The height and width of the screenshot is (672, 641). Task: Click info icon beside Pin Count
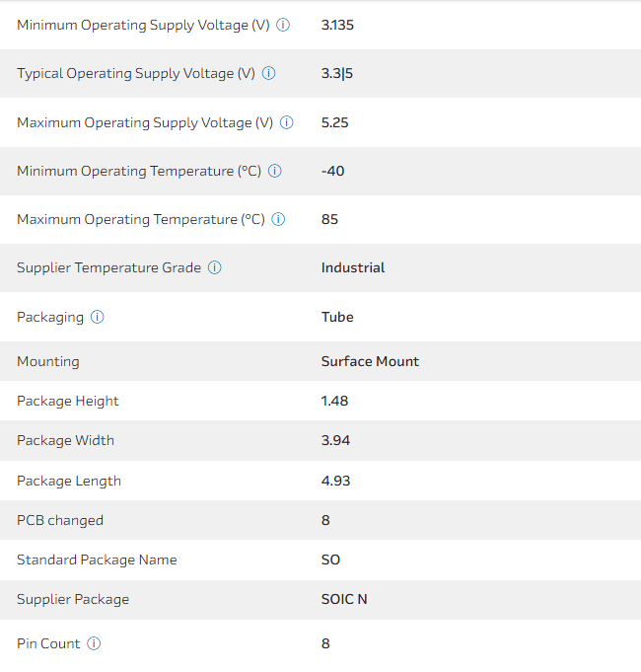(94, 643)
